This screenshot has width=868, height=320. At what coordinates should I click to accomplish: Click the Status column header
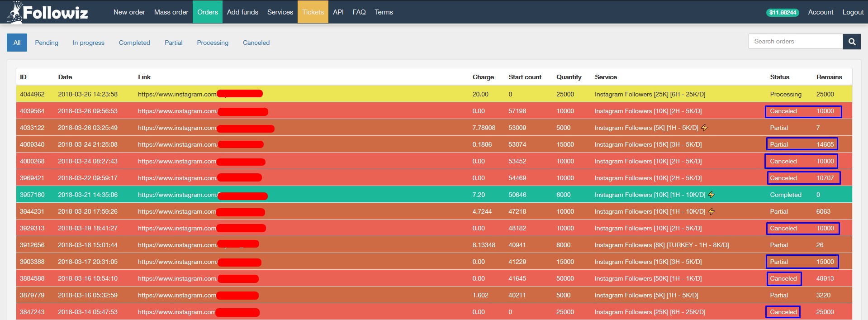tap(779, 77)
